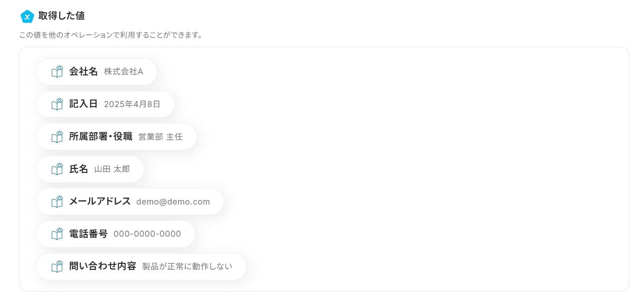Screen dimensions: 644x305
Task: Click the 000-0000-0000 phone value
Action: 147,234
